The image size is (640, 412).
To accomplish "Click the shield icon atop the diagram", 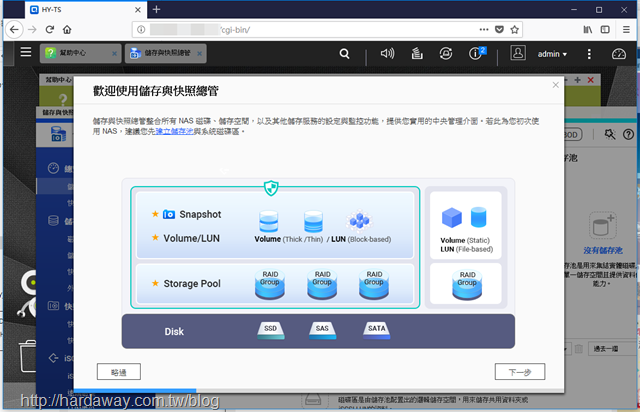I will pyautogui.click(x=271, y=188).
